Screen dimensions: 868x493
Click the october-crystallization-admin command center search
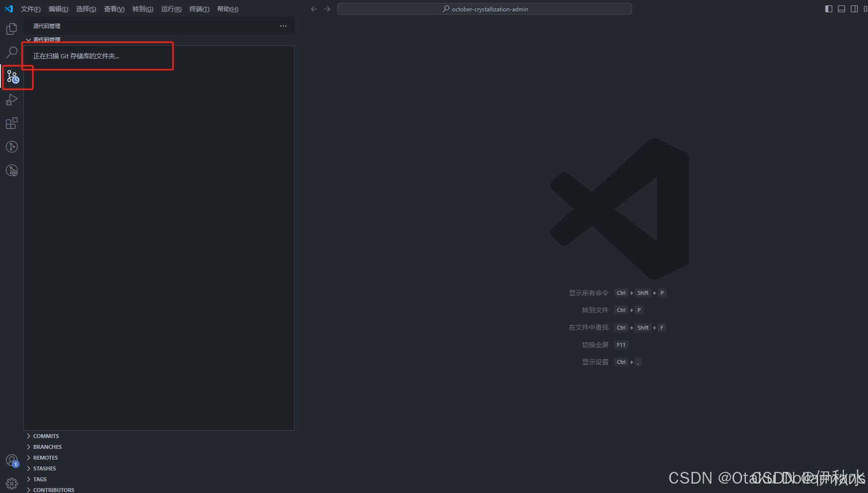pyautogui.click(x=485, y=9)
